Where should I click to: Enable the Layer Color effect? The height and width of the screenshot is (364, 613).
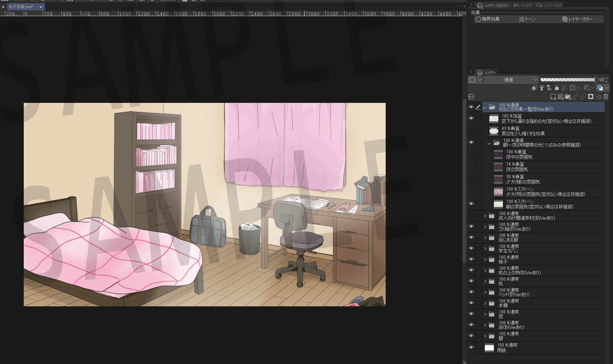point(577,19)
